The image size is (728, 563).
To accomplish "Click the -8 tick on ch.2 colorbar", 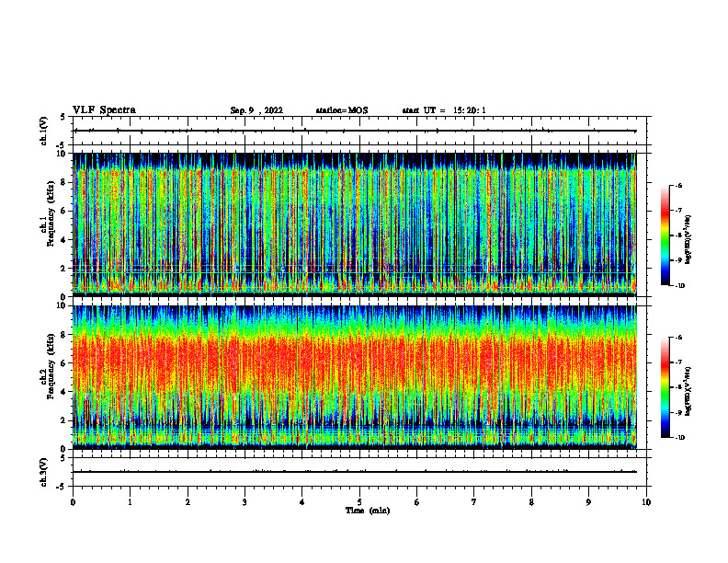I will [x=678, y=387].
